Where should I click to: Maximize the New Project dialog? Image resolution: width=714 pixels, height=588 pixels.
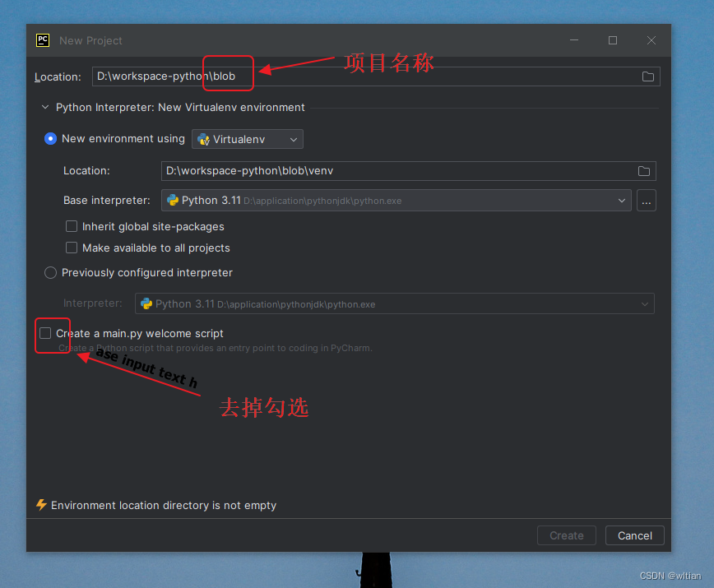[x=613, y=40]
